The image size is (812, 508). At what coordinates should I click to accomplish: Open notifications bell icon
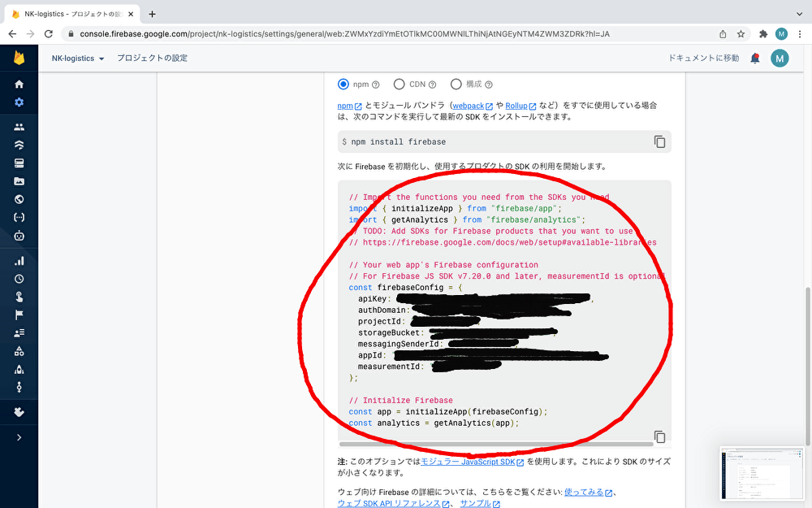click(755, 58)
